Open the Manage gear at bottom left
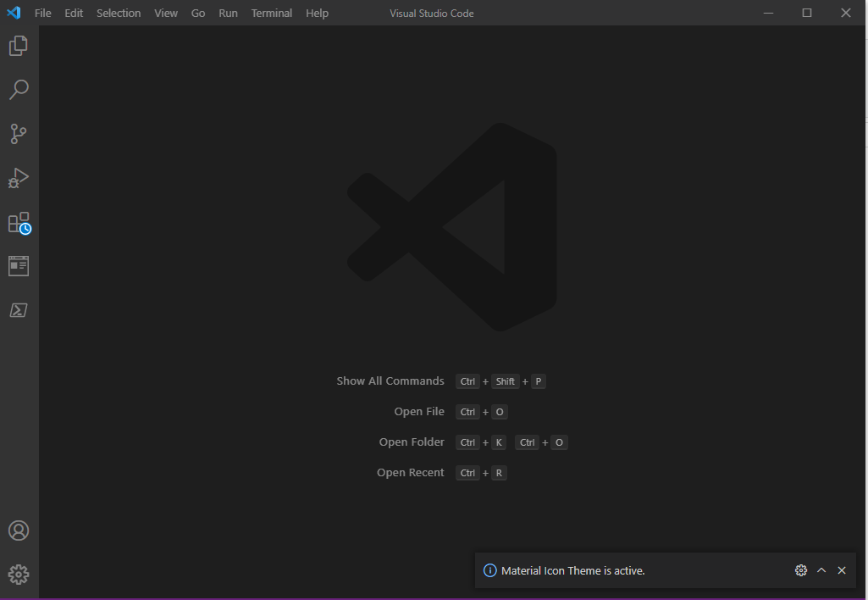 click(19, 575)
